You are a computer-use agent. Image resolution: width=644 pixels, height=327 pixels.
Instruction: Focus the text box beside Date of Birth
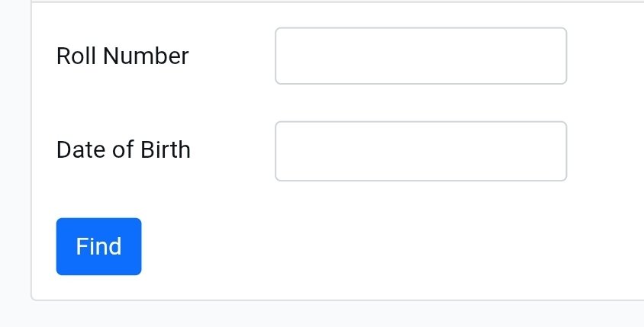click(420, 151)
